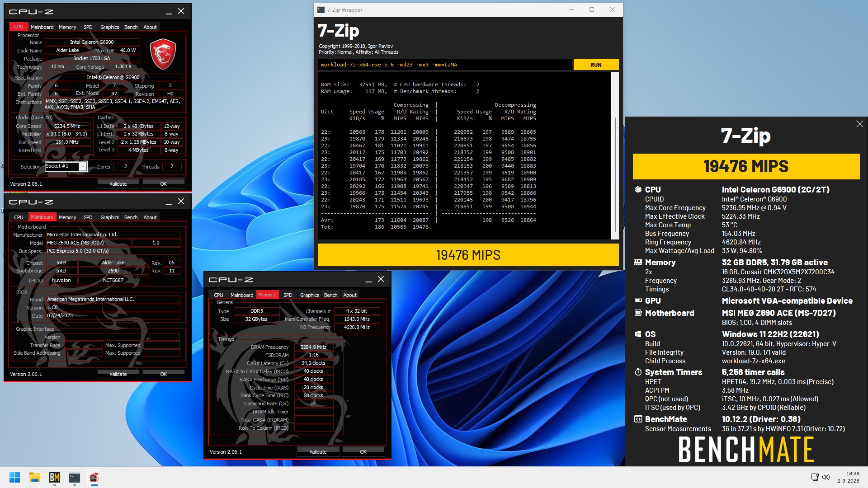Click OK in the CPU-Z Mainboard window
This screenshot has height=488, width=868.
[164, 374]
